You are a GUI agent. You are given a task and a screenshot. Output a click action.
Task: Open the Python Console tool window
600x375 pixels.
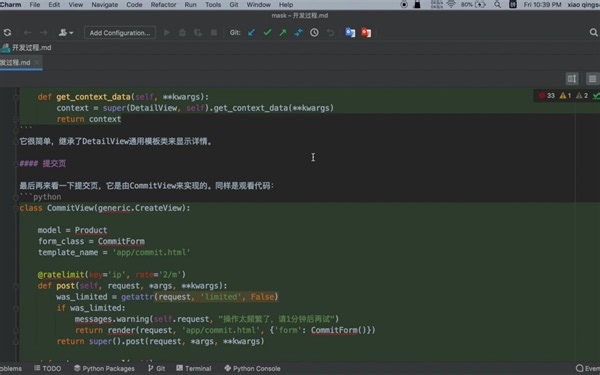click(253, 368)
